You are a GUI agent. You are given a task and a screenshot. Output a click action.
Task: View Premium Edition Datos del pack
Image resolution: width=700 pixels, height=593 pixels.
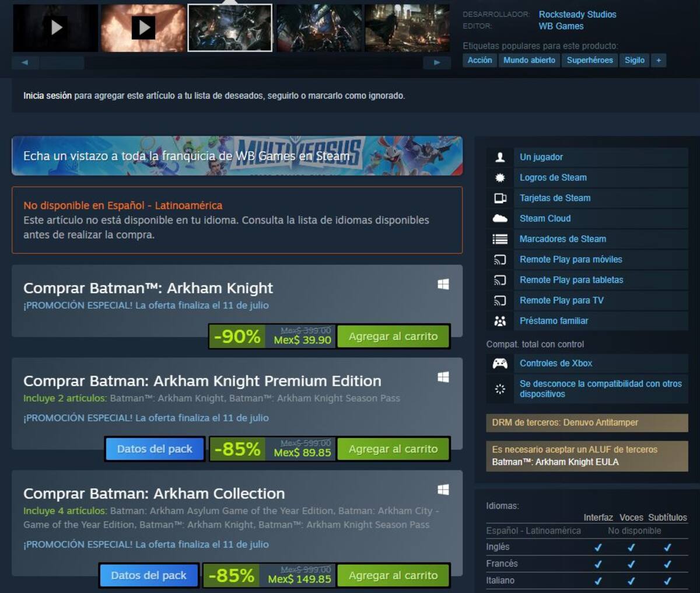click(155, 449)
